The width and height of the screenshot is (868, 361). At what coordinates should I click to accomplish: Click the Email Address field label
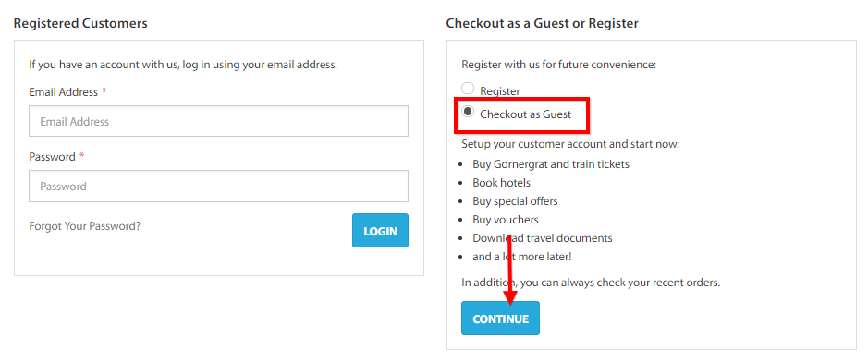click(x=63, y=92)
